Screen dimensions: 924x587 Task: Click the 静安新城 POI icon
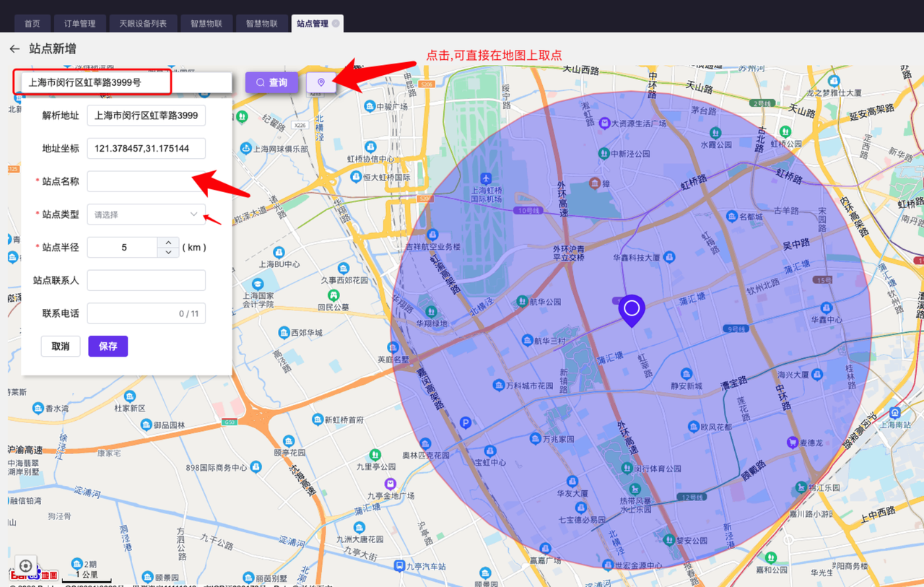tap(686, 374)
